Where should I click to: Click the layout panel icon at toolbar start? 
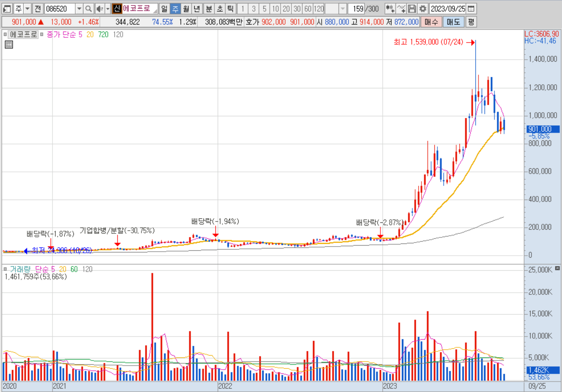point(7,9)
